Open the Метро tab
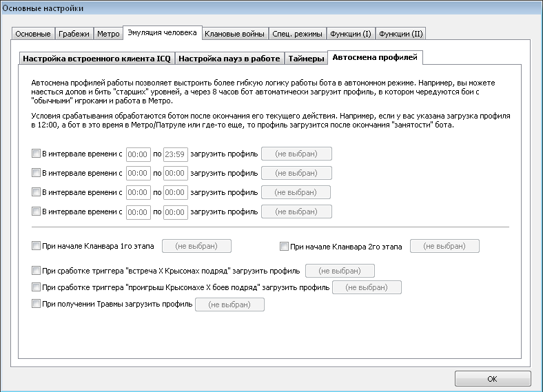Image resolution: width=543 pixels, height=392 pixels. pos(108,34)
